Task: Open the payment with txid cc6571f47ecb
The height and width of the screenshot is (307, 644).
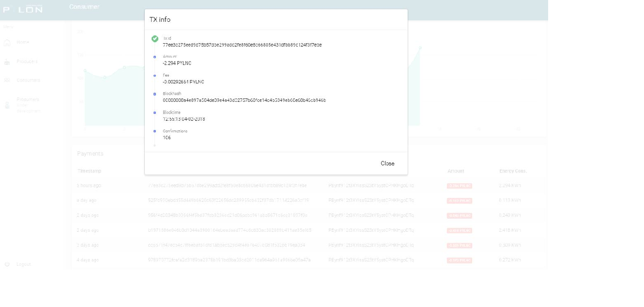Action: click(226, 245)
